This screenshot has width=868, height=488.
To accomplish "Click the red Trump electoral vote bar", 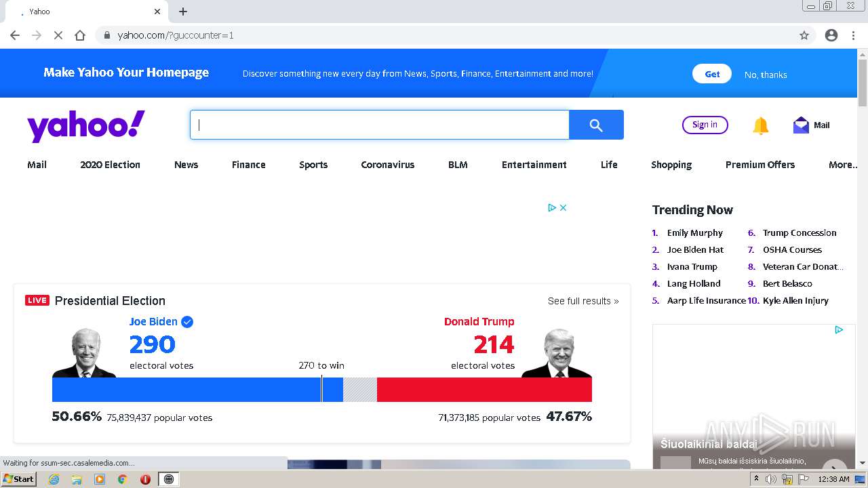I will (x=484, y=390).
